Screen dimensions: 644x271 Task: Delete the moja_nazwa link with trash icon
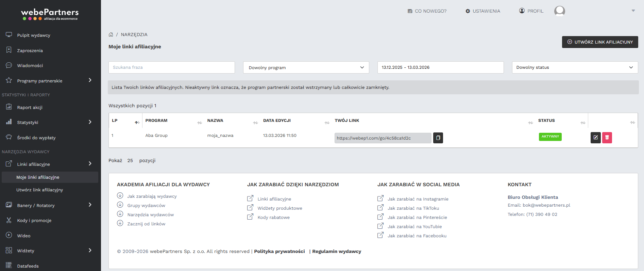pos(607,138)
